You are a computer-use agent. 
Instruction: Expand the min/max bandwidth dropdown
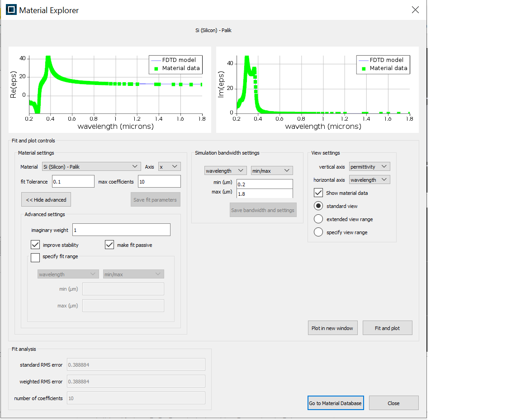click(272, 171)
